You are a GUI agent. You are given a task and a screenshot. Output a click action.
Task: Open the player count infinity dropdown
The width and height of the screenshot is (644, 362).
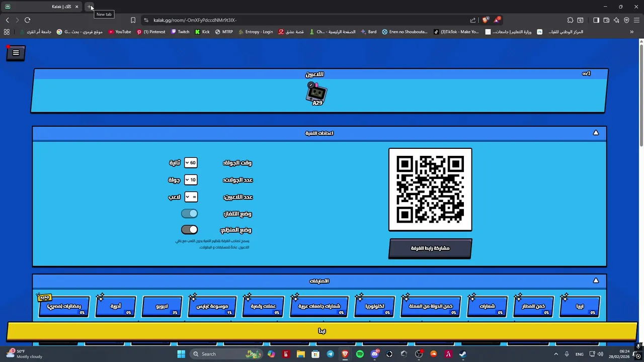pos(191,197)
